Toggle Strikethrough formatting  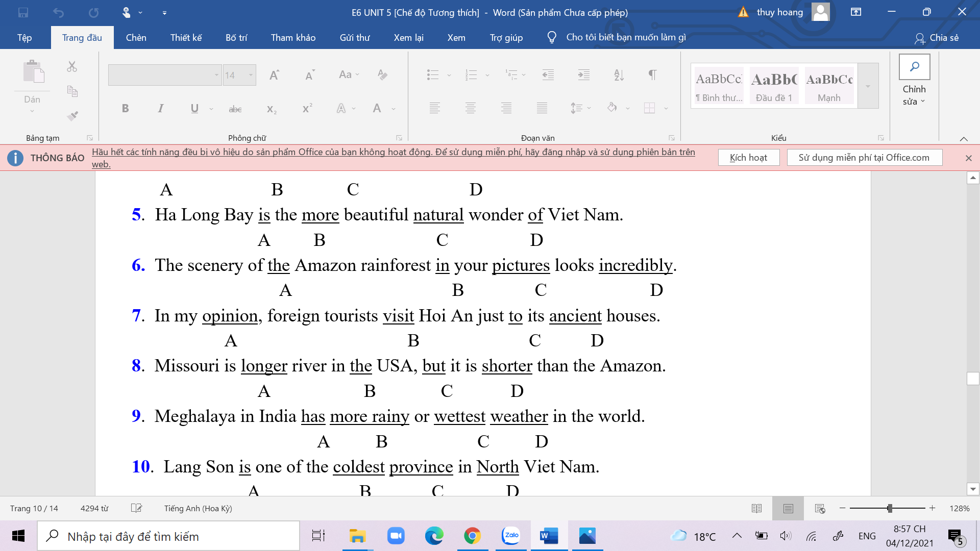(x=235, y=109)
